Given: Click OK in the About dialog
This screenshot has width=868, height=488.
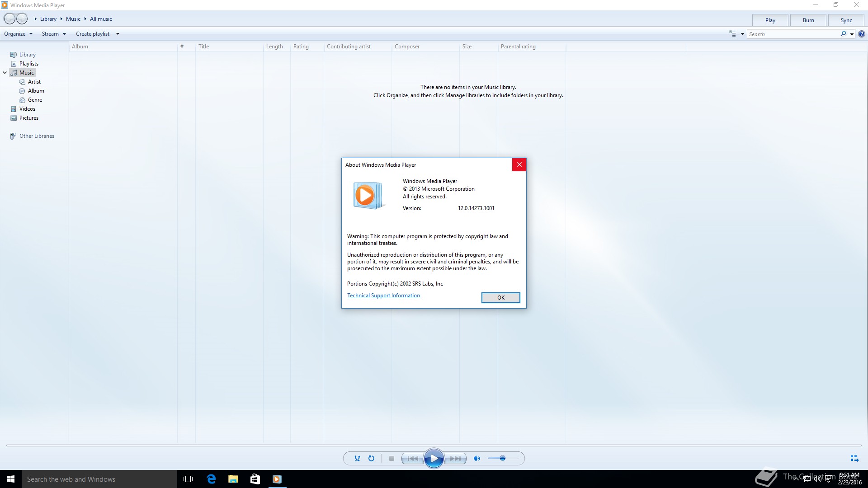Looking at the screenshot, I should 500,297.
